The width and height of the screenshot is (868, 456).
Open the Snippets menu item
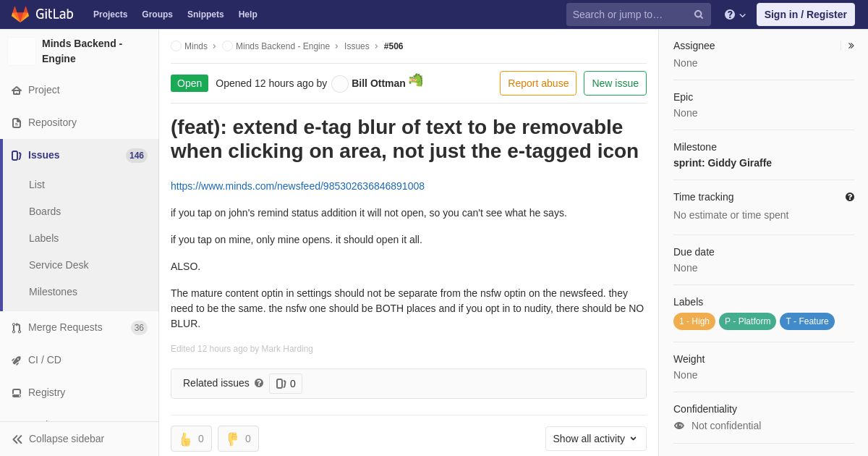pos(205,14)
